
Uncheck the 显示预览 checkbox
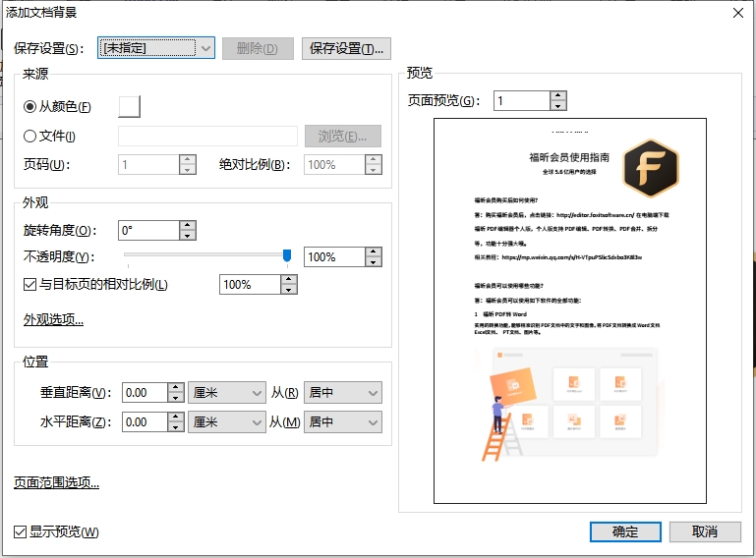(21, 532)
